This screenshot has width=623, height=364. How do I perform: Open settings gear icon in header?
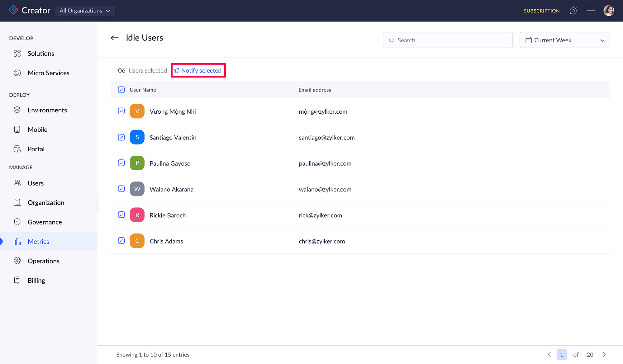pos(573,11)
